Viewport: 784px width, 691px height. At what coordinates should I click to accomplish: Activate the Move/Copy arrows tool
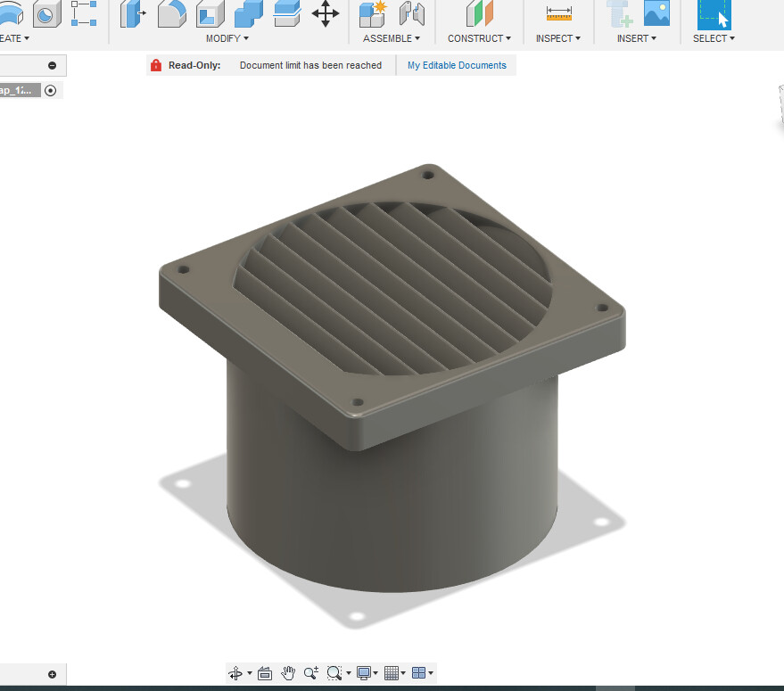coord(325,13)
